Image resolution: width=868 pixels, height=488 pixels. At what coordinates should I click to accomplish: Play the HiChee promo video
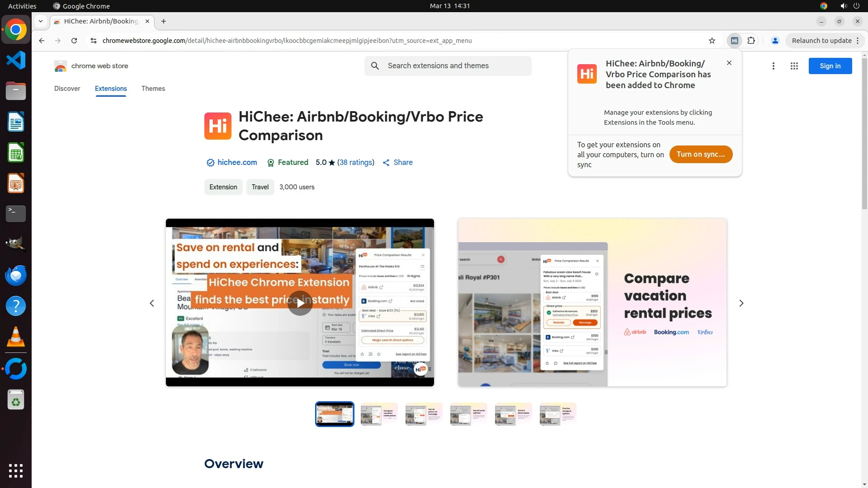point(300,303)
